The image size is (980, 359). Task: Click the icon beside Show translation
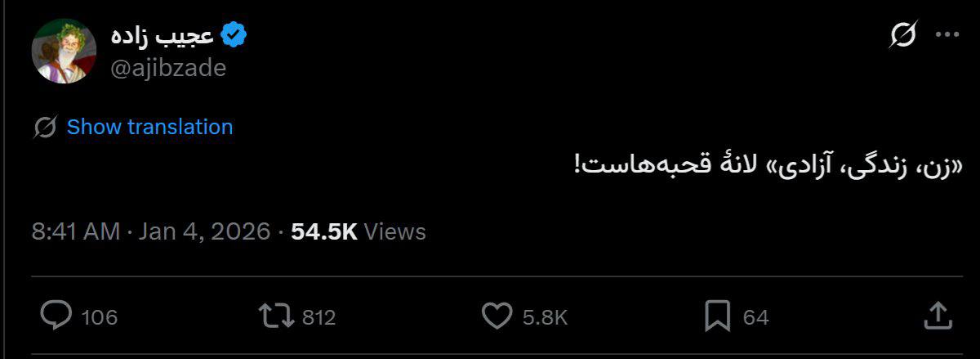(46, 127)
